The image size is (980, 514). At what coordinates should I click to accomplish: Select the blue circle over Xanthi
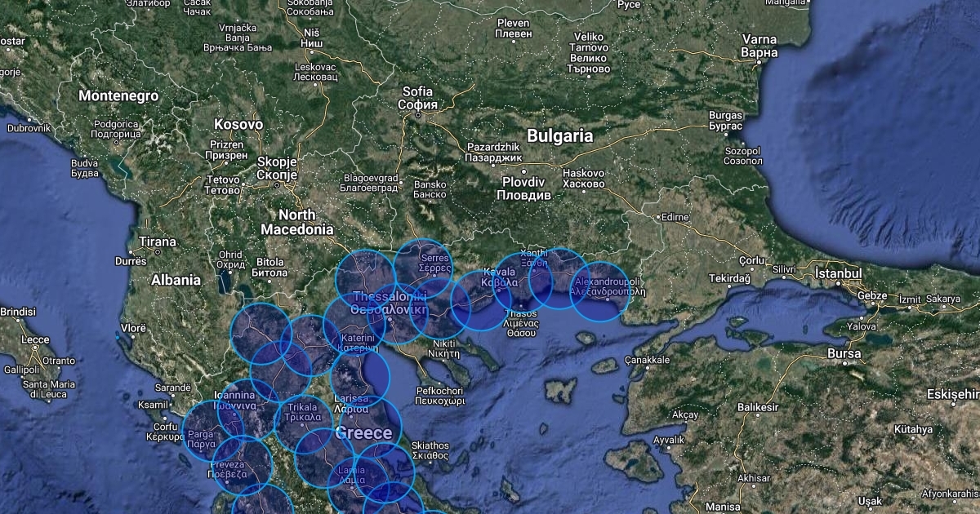pos(559,278)
